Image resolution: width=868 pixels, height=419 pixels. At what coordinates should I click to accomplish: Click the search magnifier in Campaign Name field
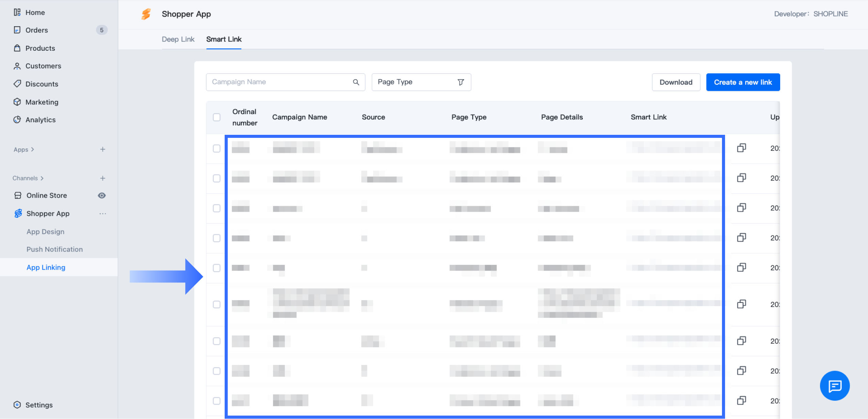(356, 82)
